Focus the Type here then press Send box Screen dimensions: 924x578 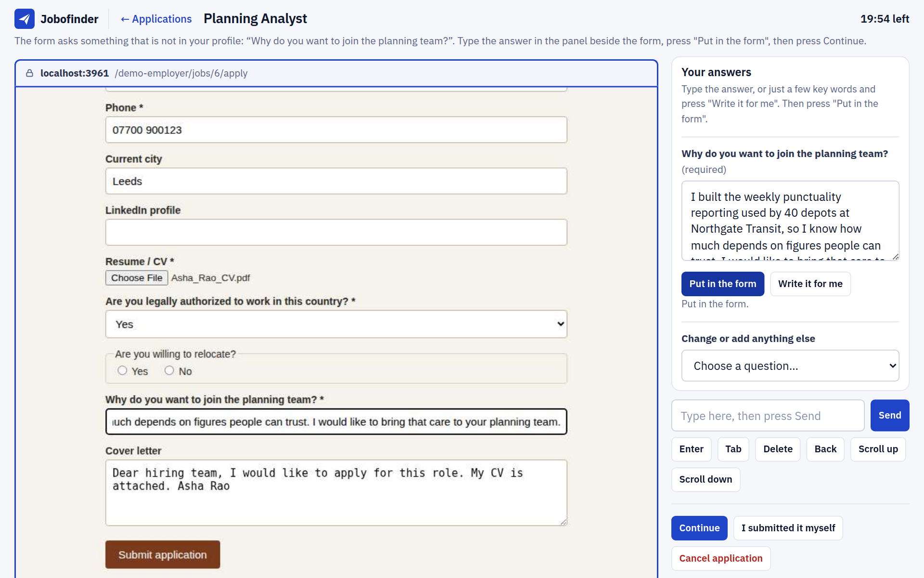pyautogui.click(x=768, y=415)
